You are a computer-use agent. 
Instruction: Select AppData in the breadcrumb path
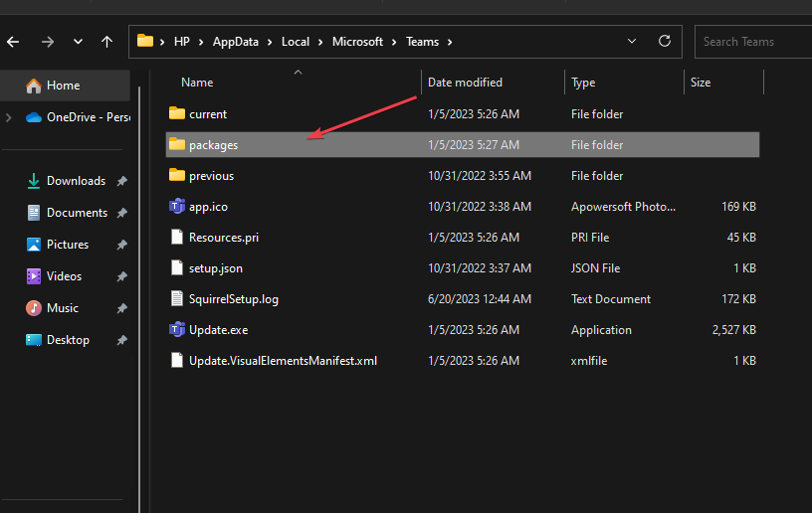[x=236, y=42]
